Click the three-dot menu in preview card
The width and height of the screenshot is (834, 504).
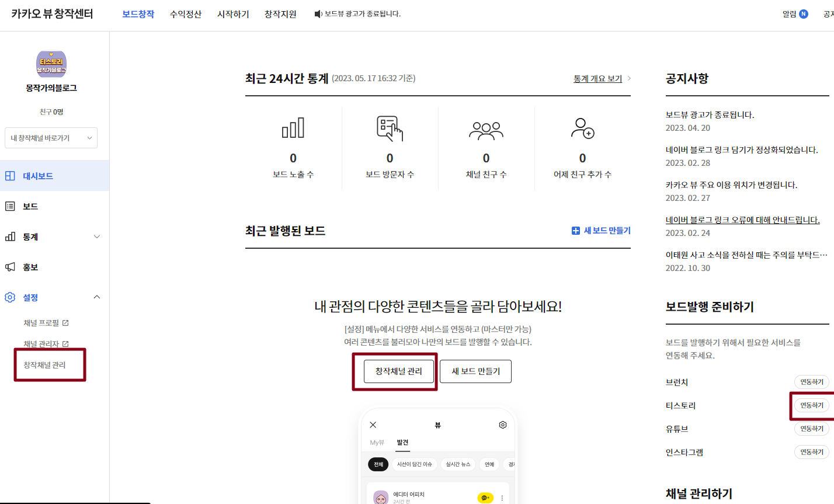point(502,498)
